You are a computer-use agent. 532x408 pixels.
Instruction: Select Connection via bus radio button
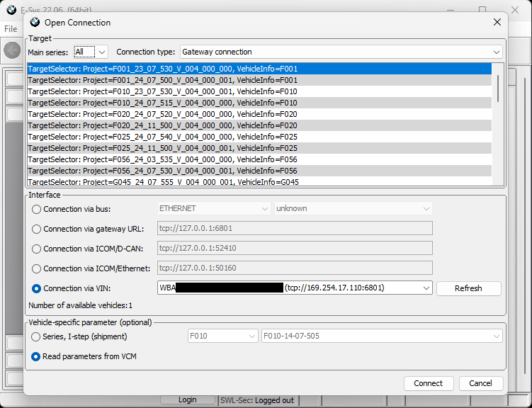[x=36, y=209]
